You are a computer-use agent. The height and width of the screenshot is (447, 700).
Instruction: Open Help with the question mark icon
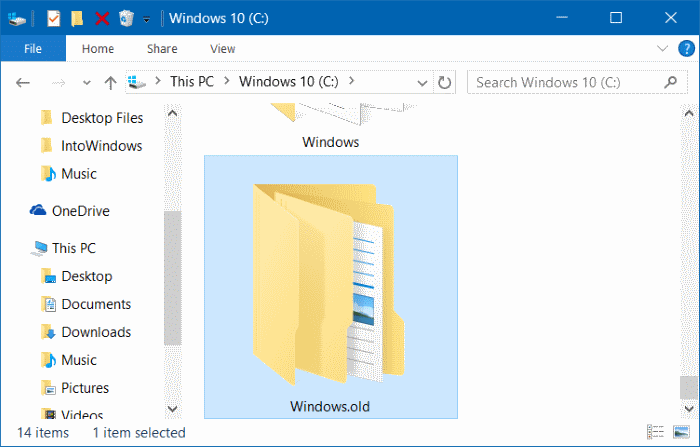click(686, 48)
